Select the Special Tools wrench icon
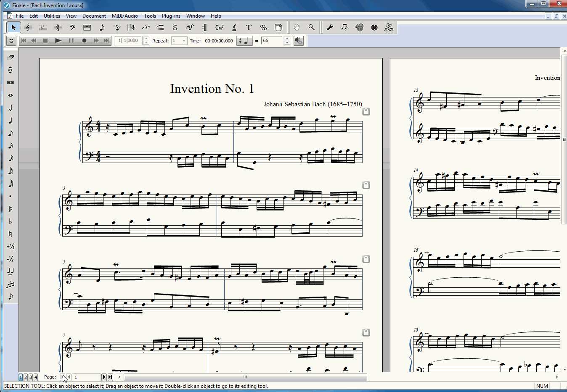 [330, 28]
